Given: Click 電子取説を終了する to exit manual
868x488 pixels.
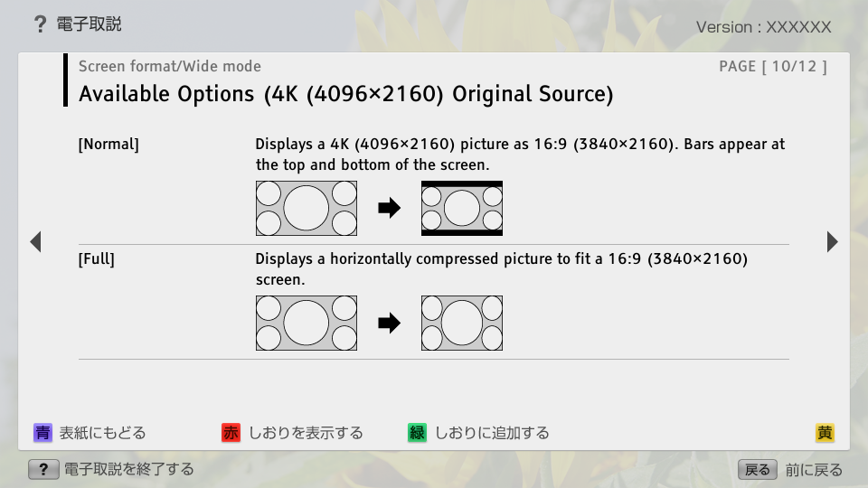Looking at the screenshot, I should point(129,469).
